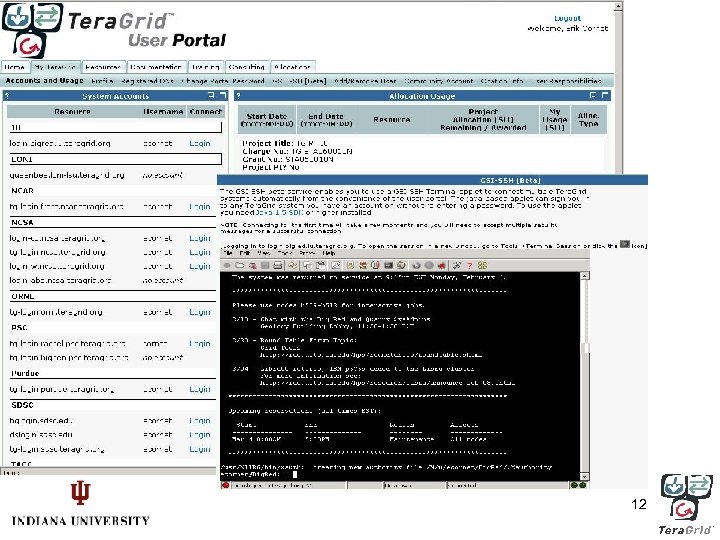Click Login for dslogin.sdsc.edu
The height and width of the screenshot is (540, 720).
click(200, 435)
